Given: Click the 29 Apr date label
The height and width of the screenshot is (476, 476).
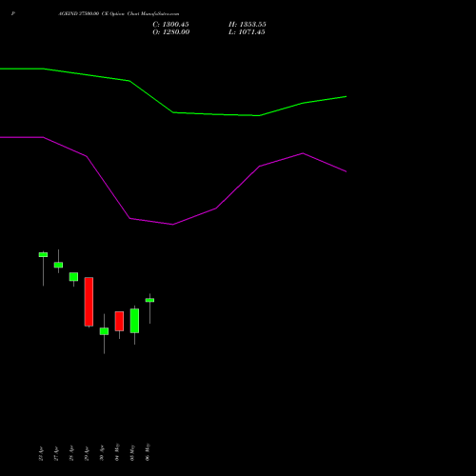Looking at the screenshot, I should (87, 453).
